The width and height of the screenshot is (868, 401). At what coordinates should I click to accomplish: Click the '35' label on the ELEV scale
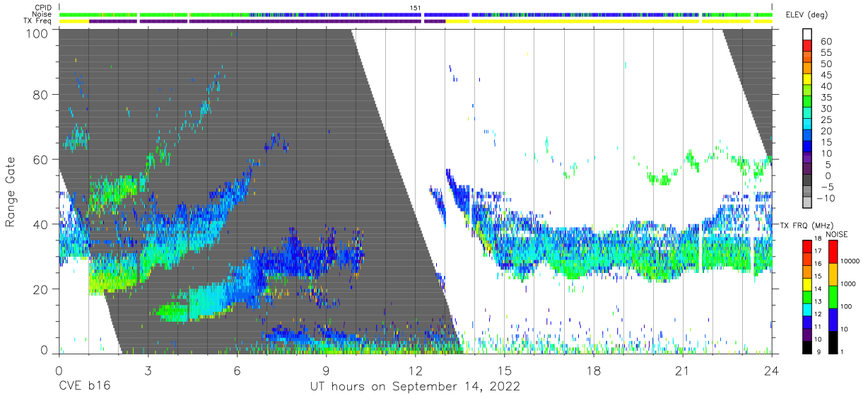[x=825, y=98]
